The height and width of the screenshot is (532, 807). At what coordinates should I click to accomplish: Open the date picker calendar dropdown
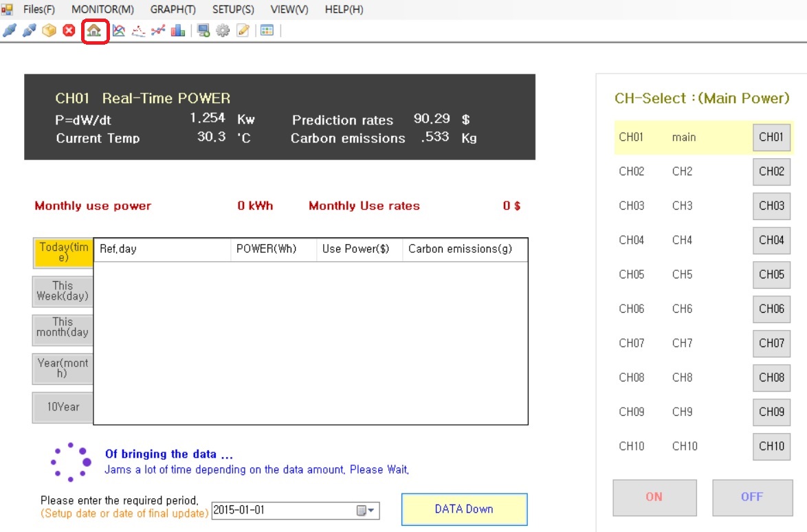[x=366, y=511]
